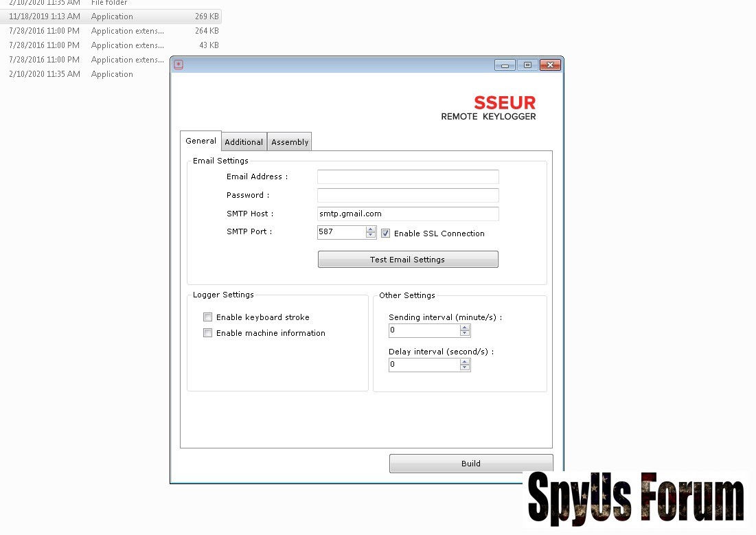This screenshot has height=535, width=756.
Task: Click the app icon in the title bar
Action: tap(179, 65)
